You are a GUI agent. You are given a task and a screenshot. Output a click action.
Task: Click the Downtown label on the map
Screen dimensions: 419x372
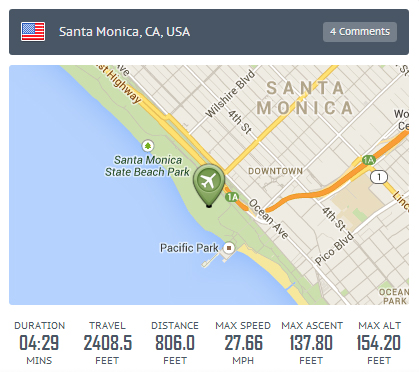[x=275, y=171]
